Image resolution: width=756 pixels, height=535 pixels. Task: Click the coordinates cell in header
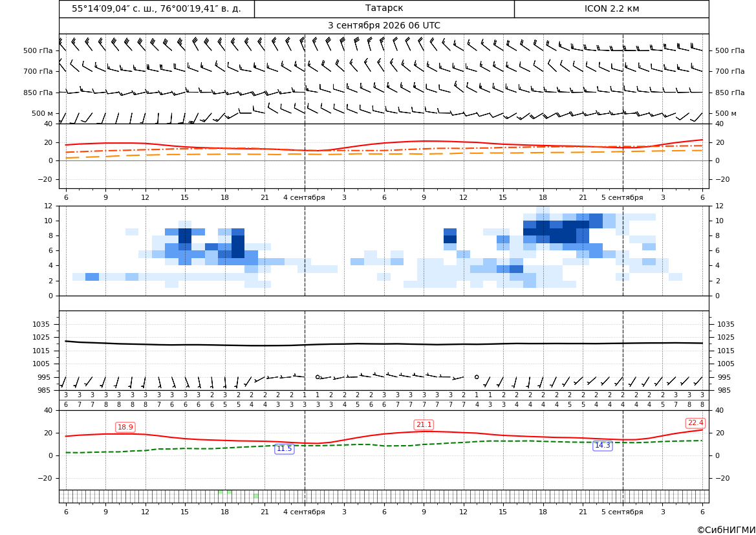[x=157, y=8]
